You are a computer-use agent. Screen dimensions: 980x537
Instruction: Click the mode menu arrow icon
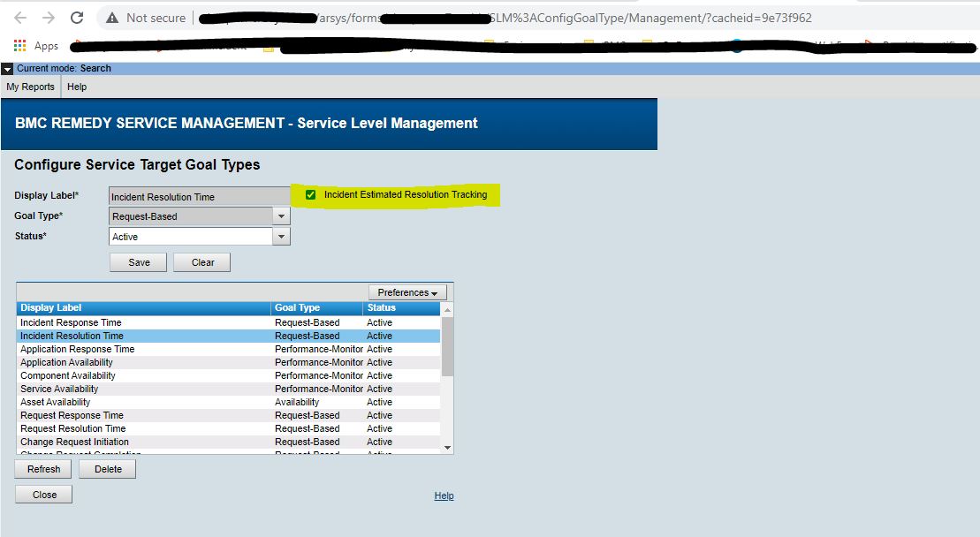pyautogui.click(x=7, y=68)
